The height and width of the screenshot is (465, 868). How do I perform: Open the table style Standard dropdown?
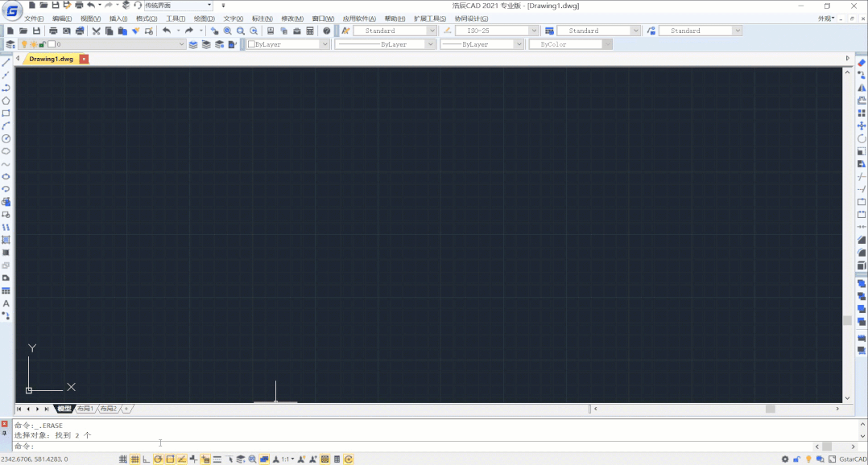[x=635, y=31]
